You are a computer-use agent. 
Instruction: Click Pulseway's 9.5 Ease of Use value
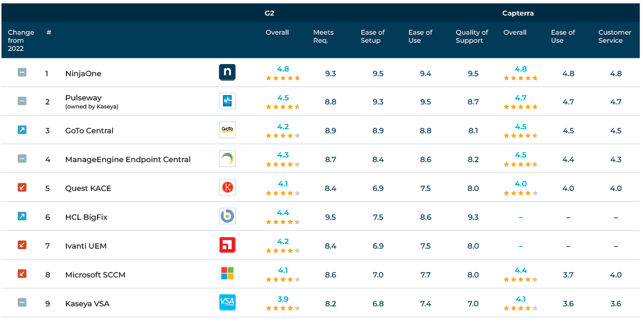click(x=426, y=102)
